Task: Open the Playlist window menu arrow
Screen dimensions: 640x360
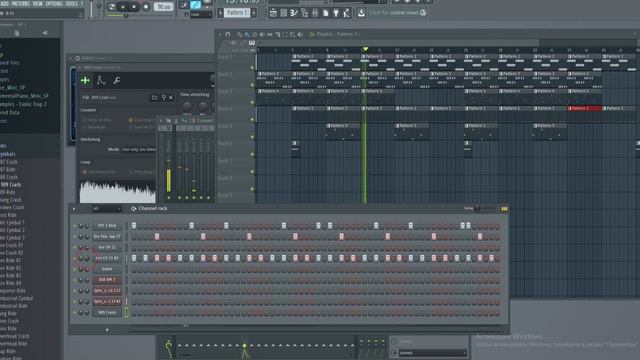Action: tap(220, 35)
